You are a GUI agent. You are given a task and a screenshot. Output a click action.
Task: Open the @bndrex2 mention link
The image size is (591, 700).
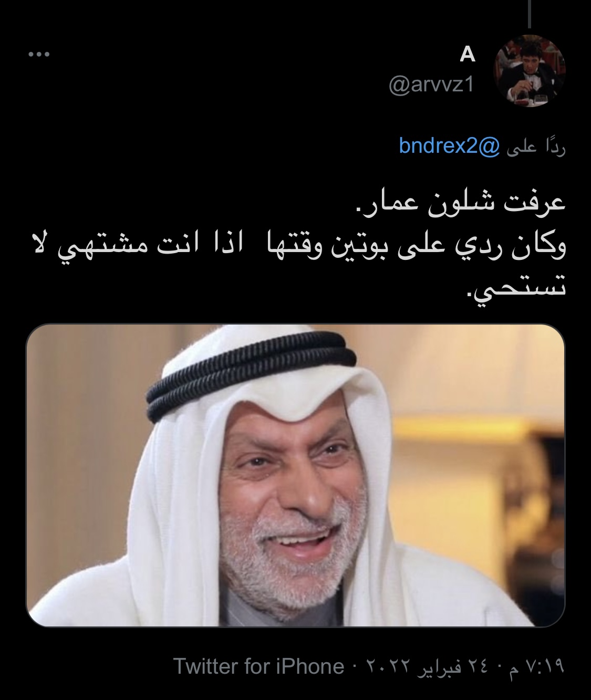(x=448, y=145)
